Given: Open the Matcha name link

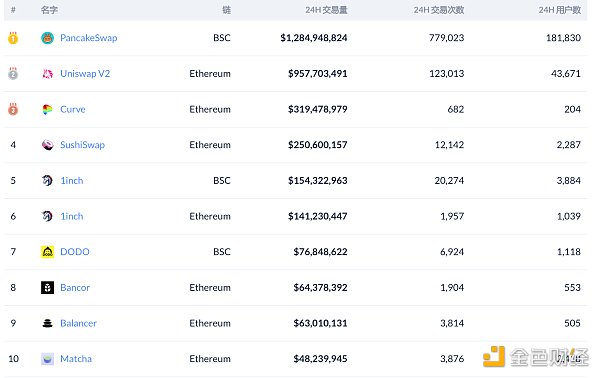Looking at the screenshot, I should [76, 359].
